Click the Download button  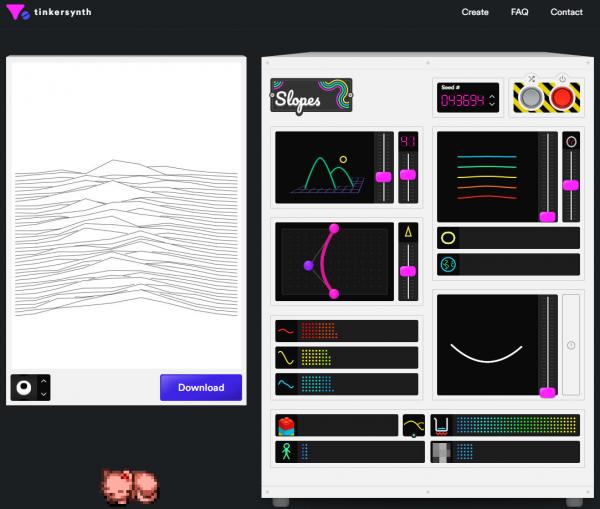201,387
